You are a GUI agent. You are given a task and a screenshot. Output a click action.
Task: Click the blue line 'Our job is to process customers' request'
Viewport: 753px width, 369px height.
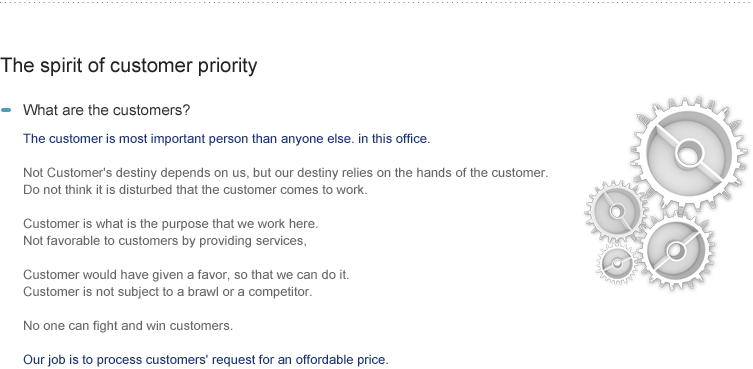pyautogui.click(x=206, y=359)
